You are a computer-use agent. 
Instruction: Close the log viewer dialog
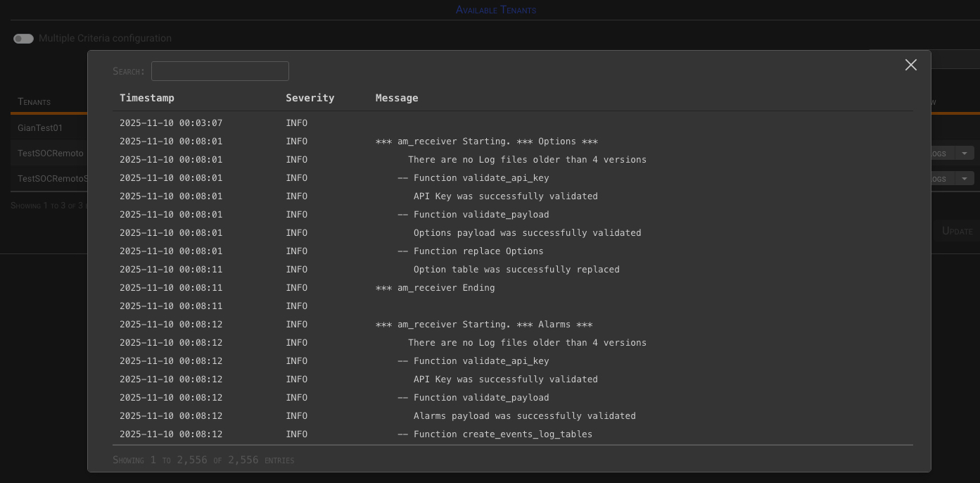point(910,65)
